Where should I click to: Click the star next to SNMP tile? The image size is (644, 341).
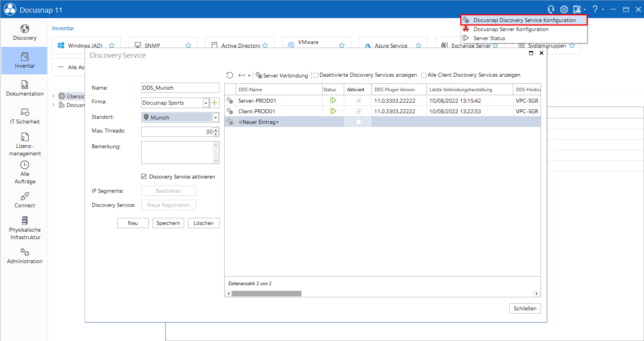point(188,45)
